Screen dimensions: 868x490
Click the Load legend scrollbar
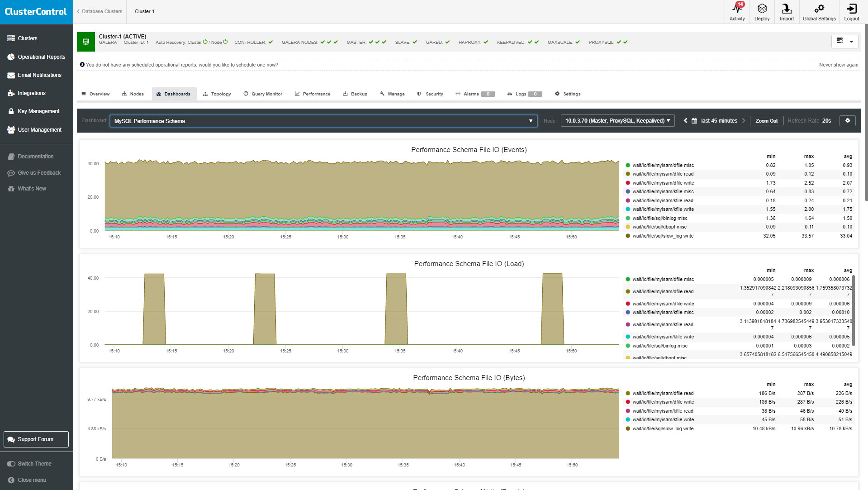click(x=854, y=310)
